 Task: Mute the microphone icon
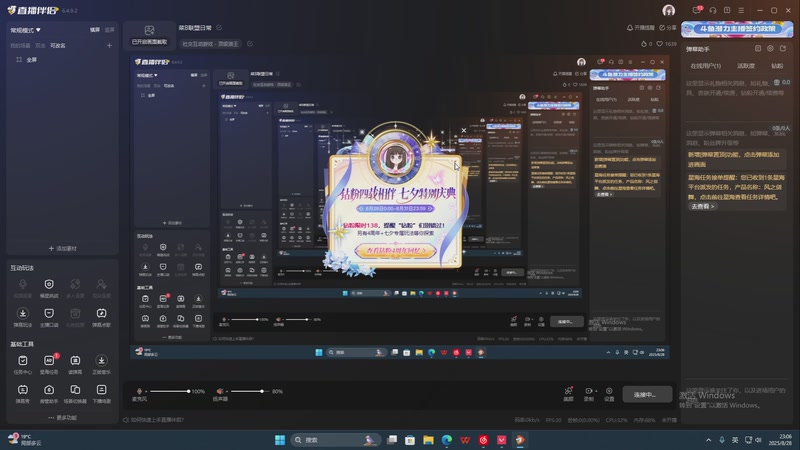tap(139, 391)
